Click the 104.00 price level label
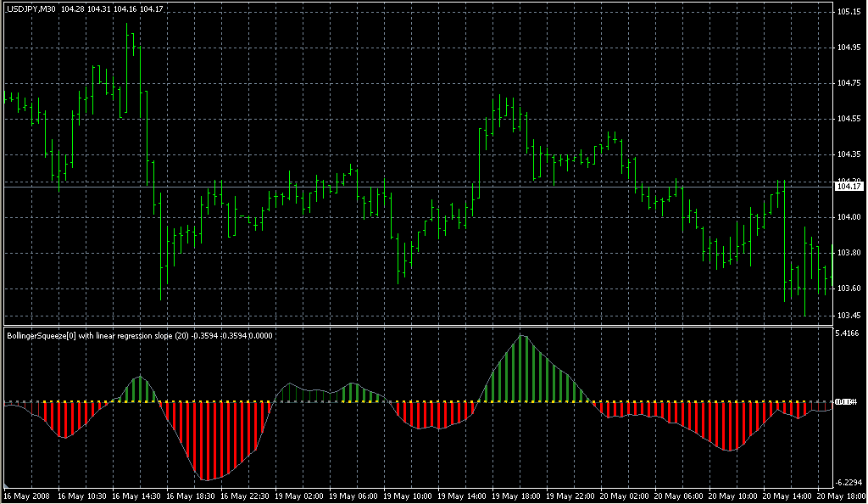Screen dimensions: 868x504 click(x=848, y=217)
